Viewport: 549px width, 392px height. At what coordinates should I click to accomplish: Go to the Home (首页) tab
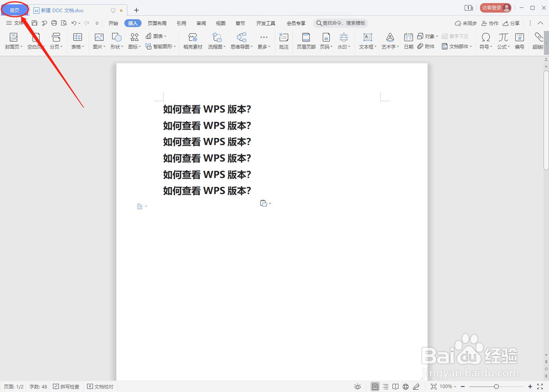pos(15,10)
